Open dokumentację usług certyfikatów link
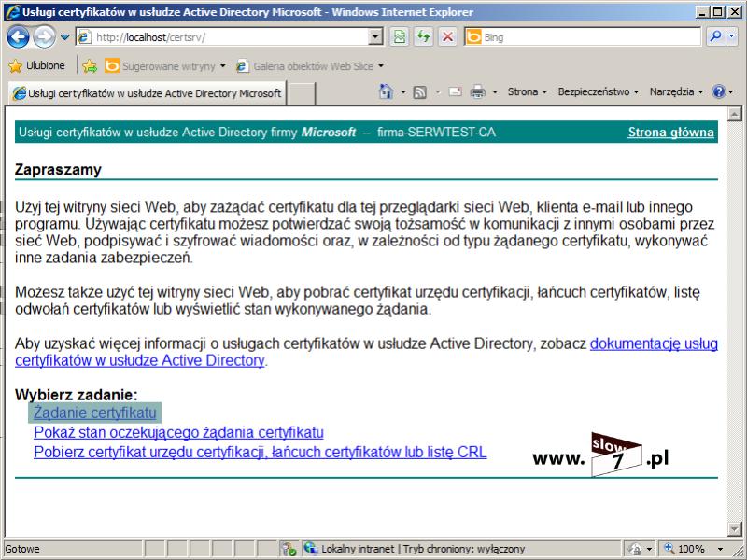The width and height of the screenshot is (747, 560). point(654,343)
